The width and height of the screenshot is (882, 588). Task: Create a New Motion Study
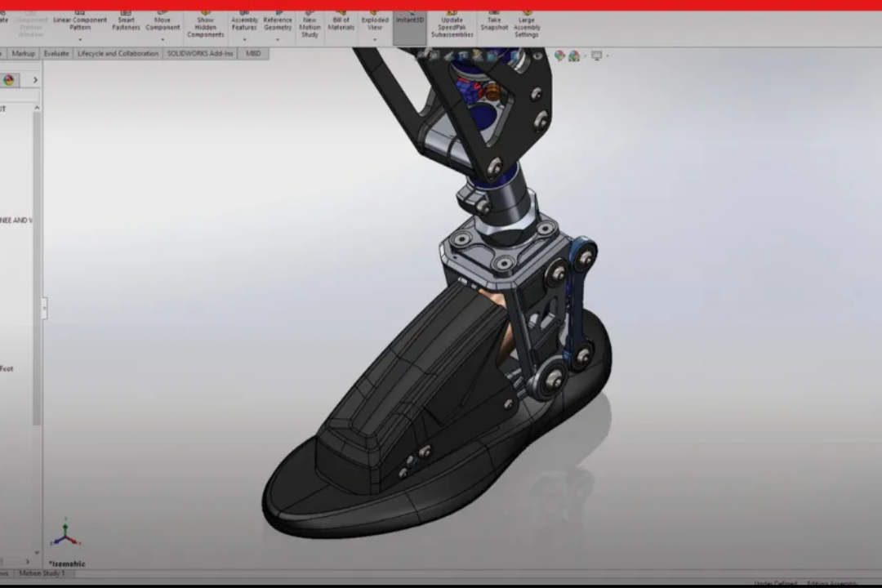pos(310,24)
